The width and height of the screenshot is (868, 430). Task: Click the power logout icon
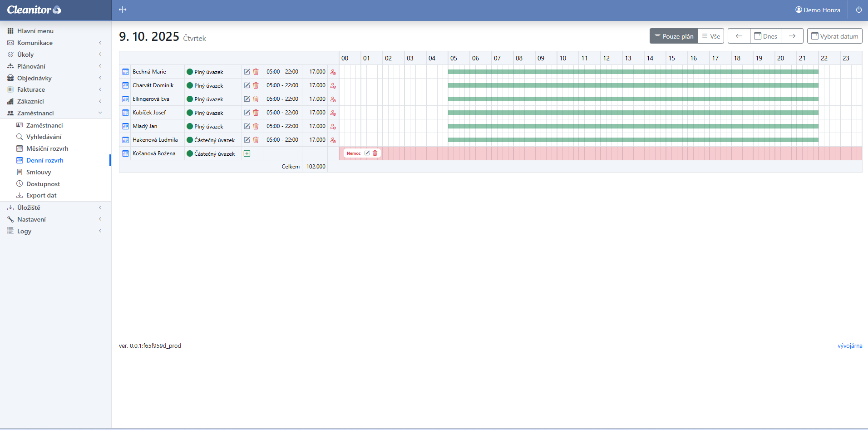(x=858, y=10)
